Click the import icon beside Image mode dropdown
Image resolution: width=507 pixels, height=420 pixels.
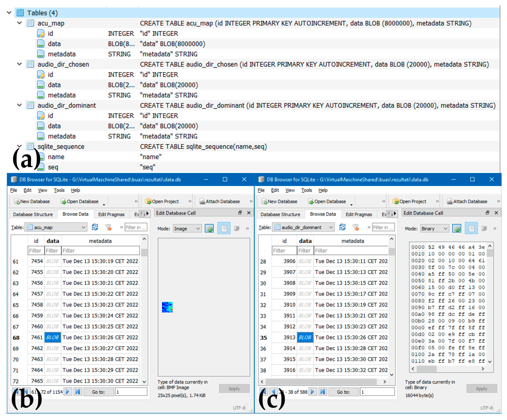(209, 228)
